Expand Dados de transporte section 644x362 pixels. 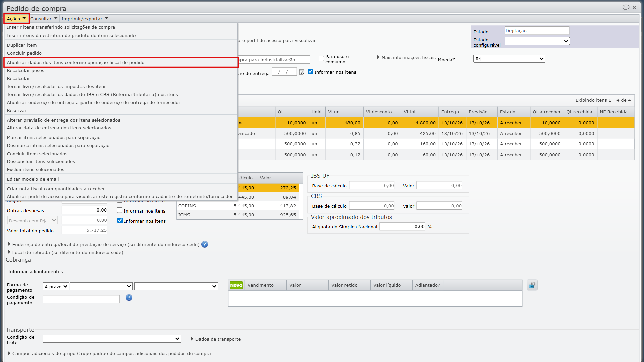pos(216,339)
